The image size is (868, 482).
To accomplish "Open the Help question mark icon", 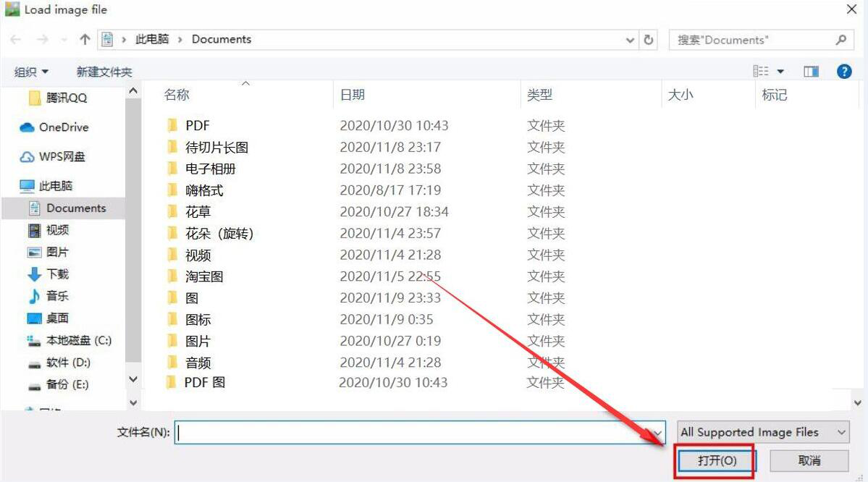I will pos(844,72).
